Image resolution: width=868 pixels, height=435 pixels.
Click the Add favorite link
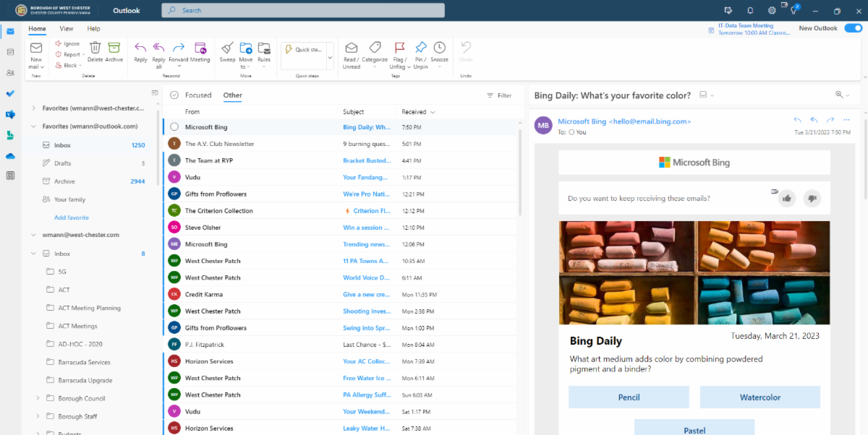(72, 217)
